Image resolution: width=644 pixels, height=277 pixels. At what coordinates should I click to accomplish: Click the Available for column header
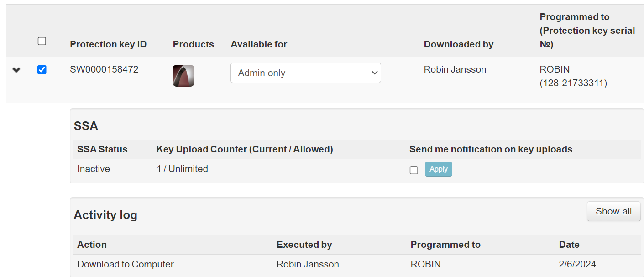pos(259,44)
